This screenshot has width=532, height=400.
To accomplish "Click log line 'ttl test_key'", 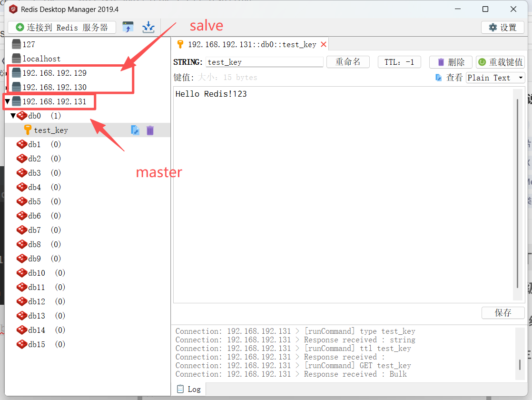I will (293, 348).
